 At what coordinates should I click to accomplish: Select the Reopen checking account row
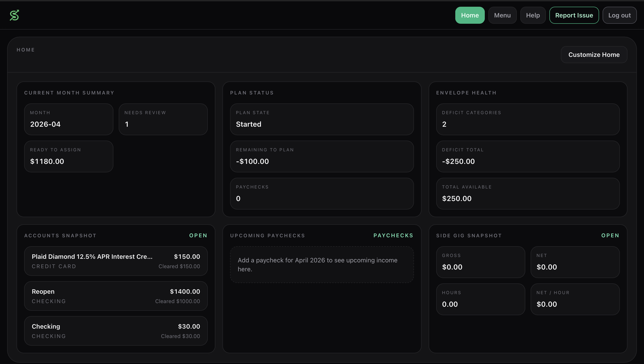pos(116,296)
